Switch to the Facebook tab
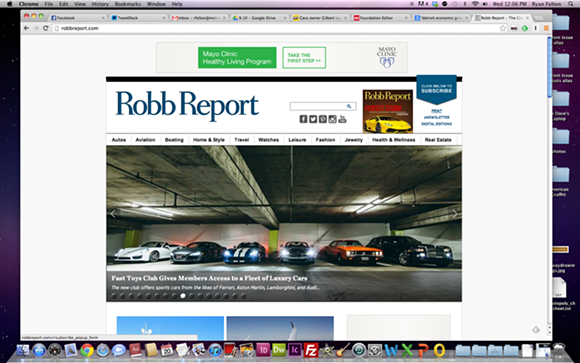 tap(78, 18)
